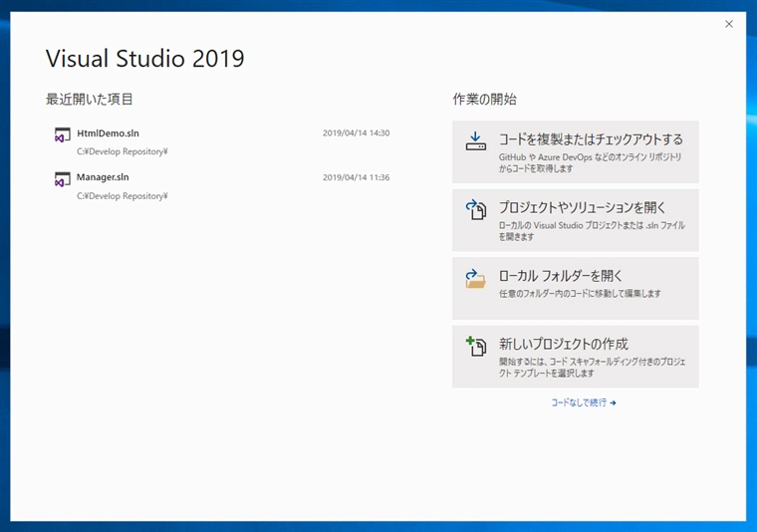Click the GitHub や Azure DevOps description text
757x532 pixels.
(590, 162)
